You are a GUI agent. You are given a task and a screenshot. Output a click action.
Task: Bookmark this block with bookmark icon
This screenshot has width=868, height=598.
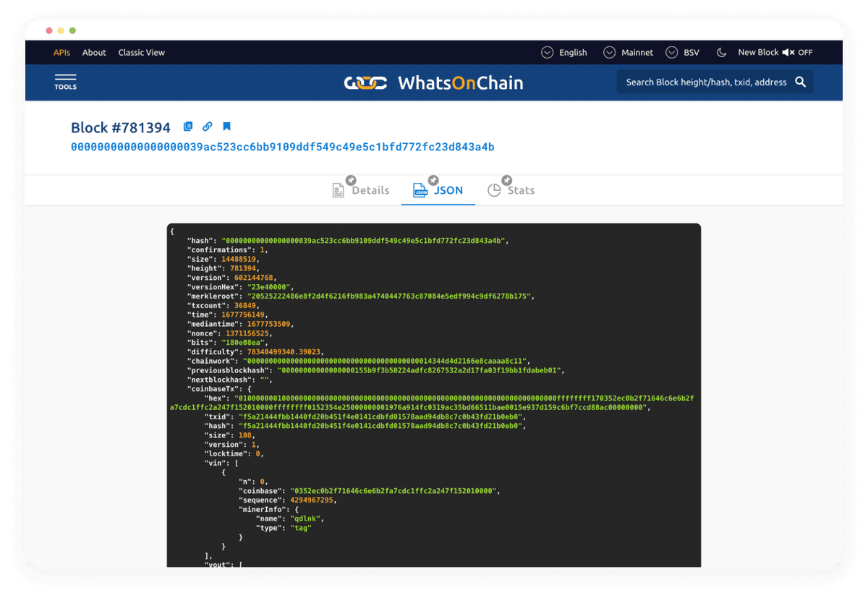[226, 127]
